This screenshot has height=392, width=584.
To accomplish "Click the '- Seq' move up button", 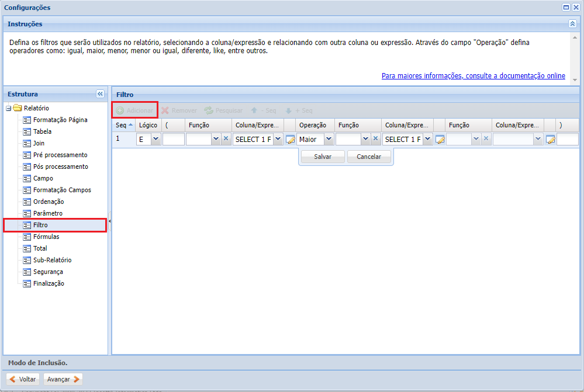I will click(263, 110).
